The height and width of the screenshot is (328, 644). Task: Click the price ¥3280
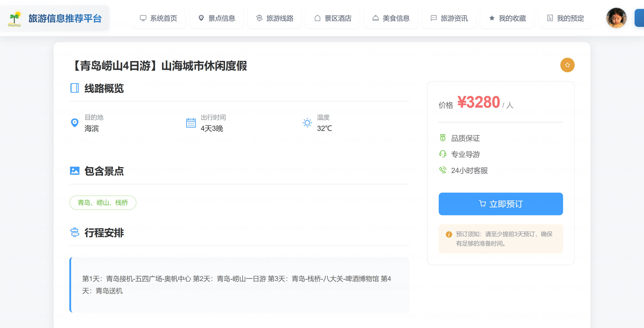click(479, 102)
